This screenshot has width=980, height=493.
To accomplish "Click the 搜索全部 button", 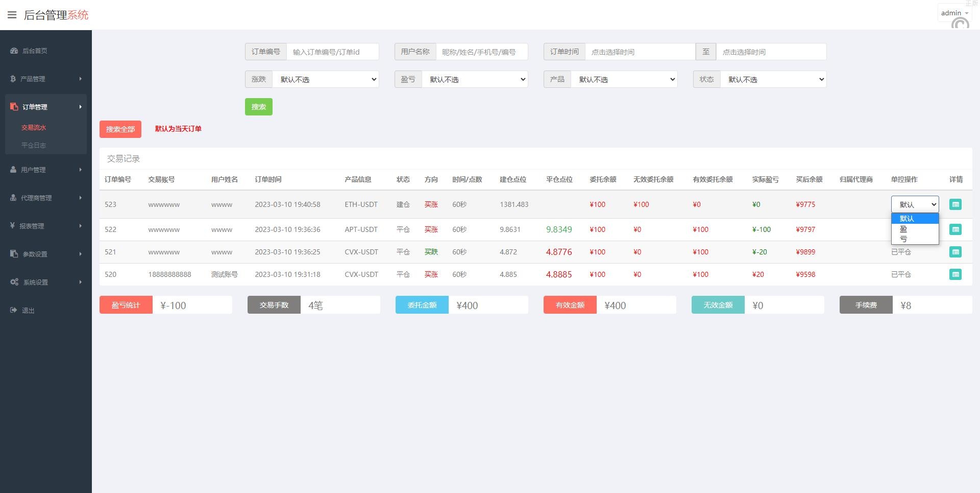I will tap(120, 129).
